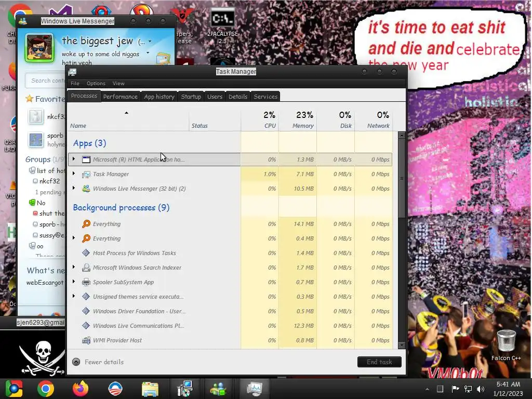This screenshot has width=532, height=399.
Task: Select the sporb contact avatar in Messenger
Action: 36,140
